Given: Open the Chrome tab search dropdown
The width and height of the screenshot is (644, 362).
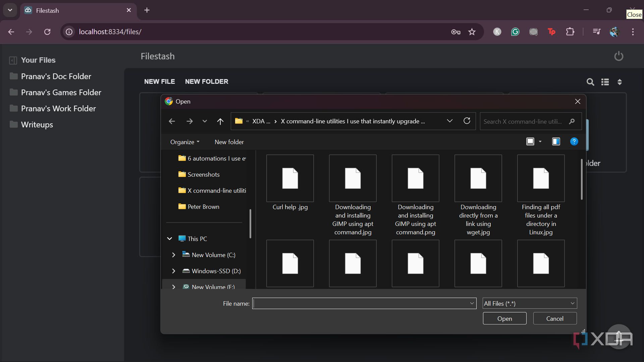Looking at the screenshot, I should pyautogui.click(x=10, y=10).
